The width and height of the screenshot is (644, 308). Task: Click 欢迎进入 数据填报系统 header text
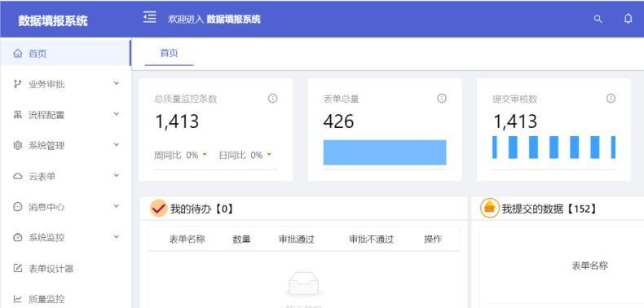coord(214,20)
